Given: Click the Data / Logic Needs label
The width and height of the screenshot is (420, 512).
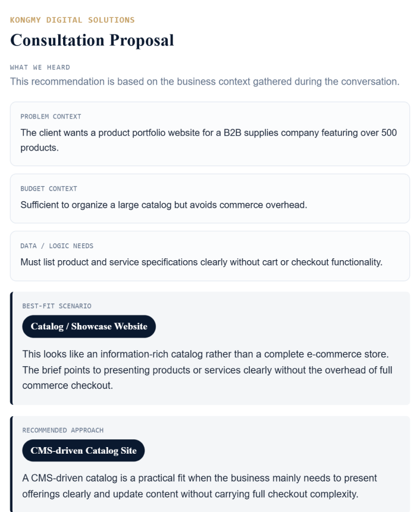Looking at the screenshot, I should point(57,246).
